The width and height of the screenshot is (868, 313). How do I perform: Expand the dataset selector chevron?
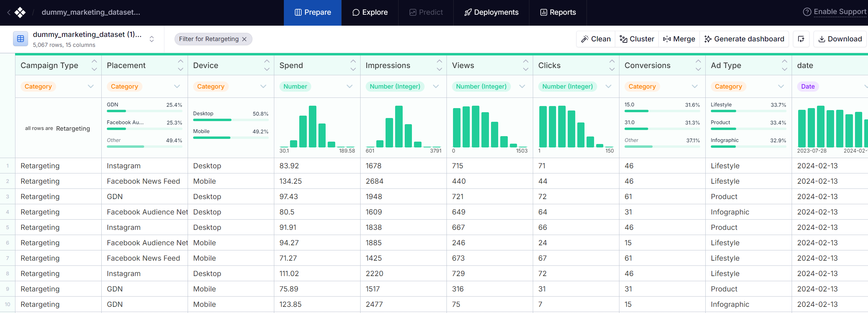(152, 39)
